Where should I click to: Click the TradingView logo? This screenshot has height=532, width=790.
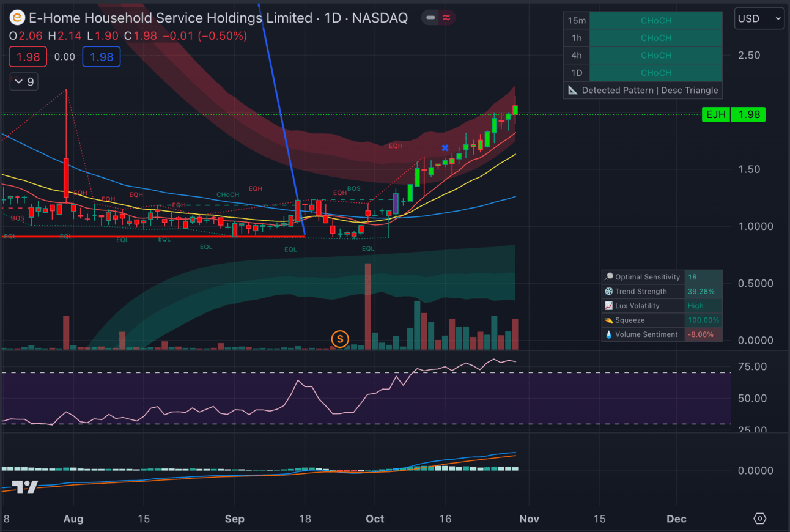tap(24, 487)
